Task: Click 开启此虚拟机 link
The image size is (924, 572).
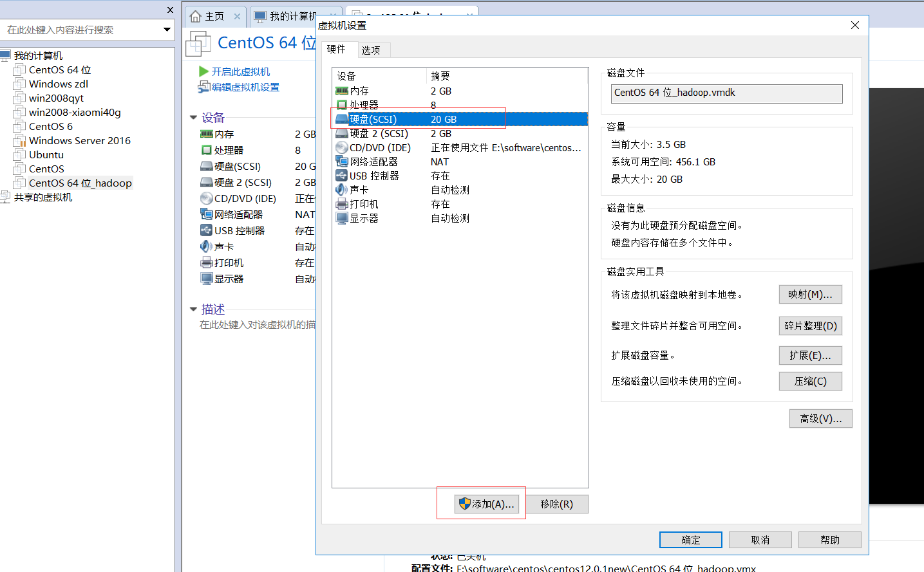Action: pyautogui.click(x=241, y=71)
